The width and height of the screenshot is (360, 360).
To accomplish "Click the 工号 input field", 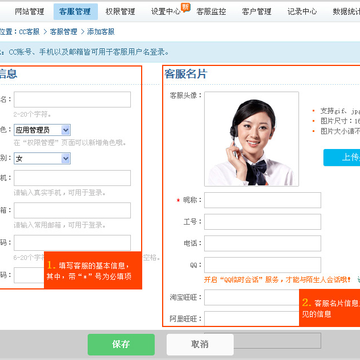I will pyautogui.click(x=263, y=222).
